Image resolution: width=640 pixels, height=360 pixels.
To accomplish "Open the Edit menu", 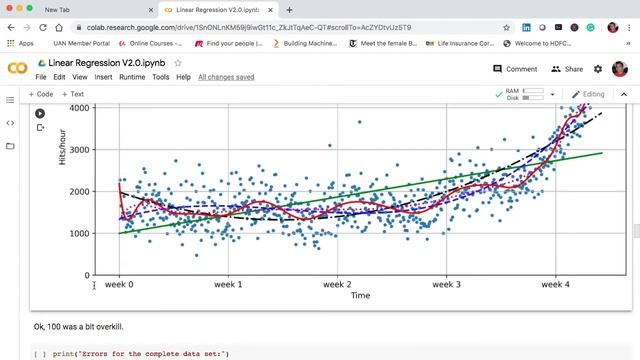I will tap(59, 77).
